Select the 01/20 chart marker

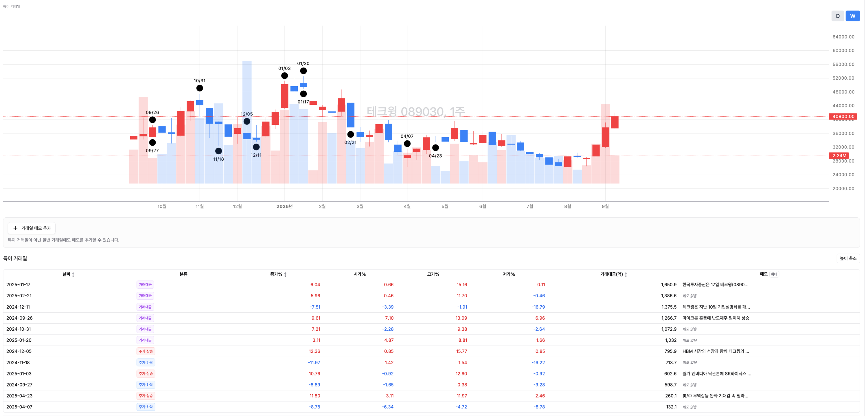(x=303, y=71)
